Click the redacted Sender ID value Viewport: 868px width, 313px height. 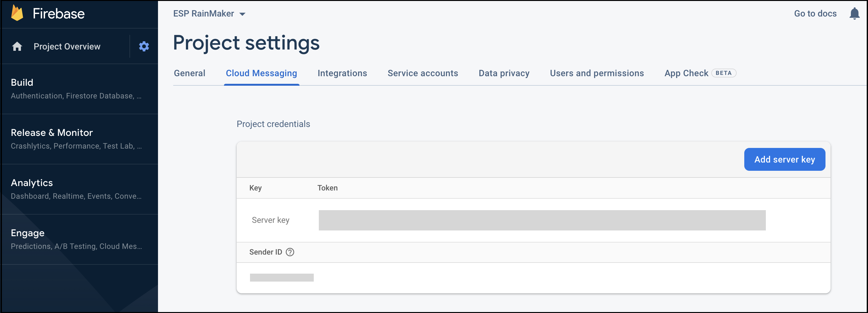pyautogui.click(x=282, y=277)
